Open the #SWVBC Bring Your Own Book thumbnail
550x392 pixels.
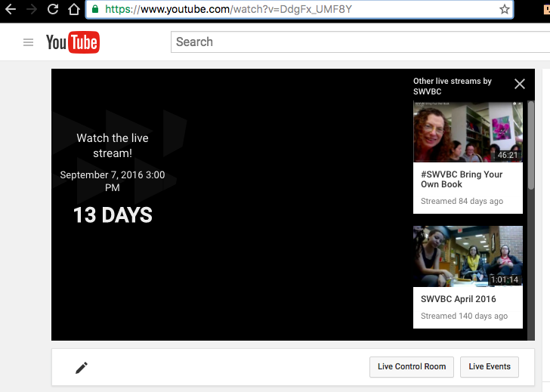point(468,132)
